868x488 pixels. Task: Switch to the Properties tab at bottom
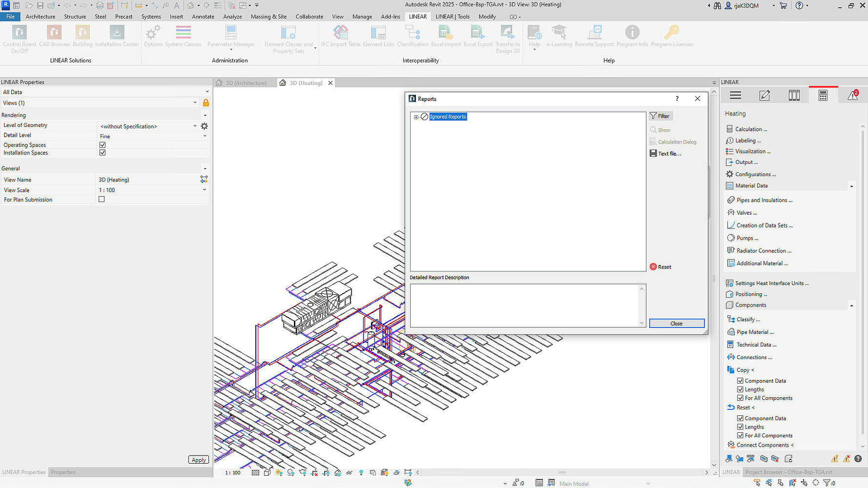click(63, 472)
